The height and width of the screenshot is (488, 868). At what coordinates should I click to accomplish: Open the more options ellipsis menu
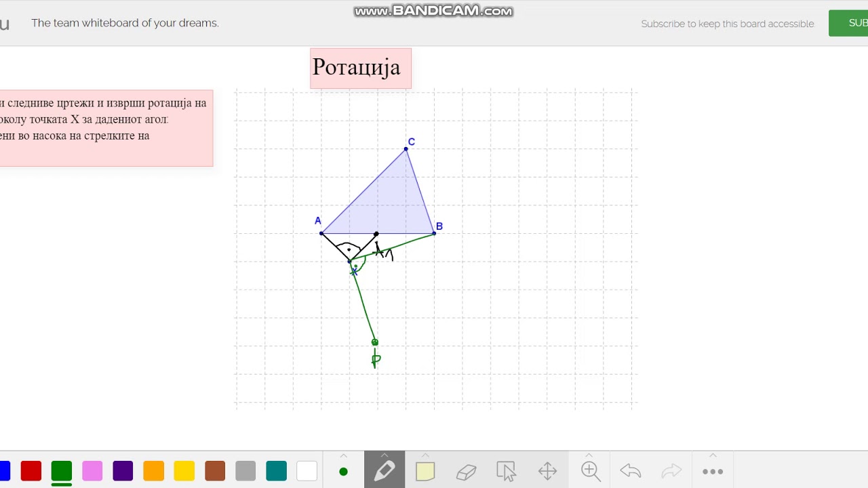point(713,472)
